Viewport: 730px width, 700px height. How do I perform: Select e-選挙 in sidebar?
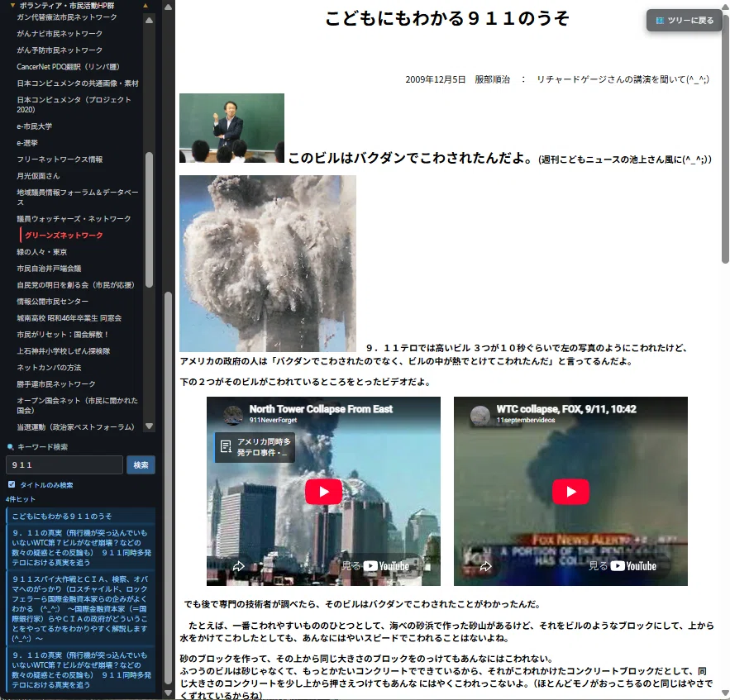pyautogui.click(x=27, y=143)
